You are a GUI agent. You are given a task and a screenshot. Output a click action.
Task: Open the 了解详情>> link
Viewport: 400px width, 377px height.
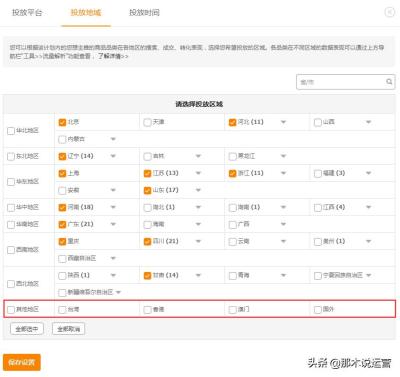(x=113, y=56)
